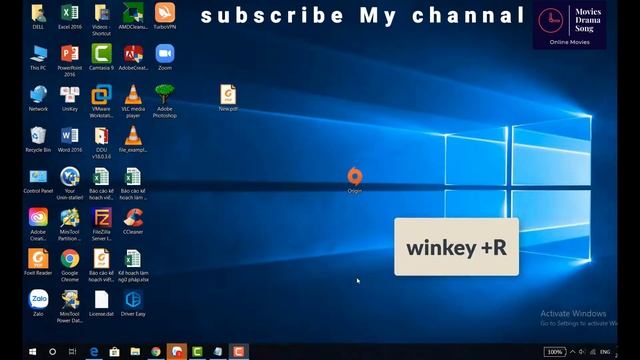Select the New.pdf file on the desktop
640x360 pixels.
point(228,98)
